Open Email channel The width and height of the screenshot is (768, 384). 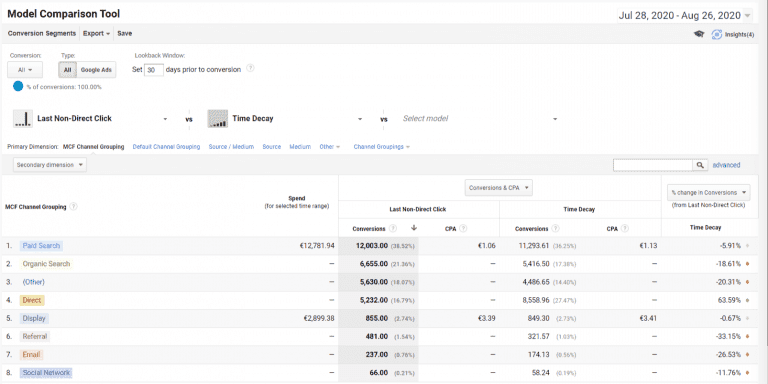(31, 355)
